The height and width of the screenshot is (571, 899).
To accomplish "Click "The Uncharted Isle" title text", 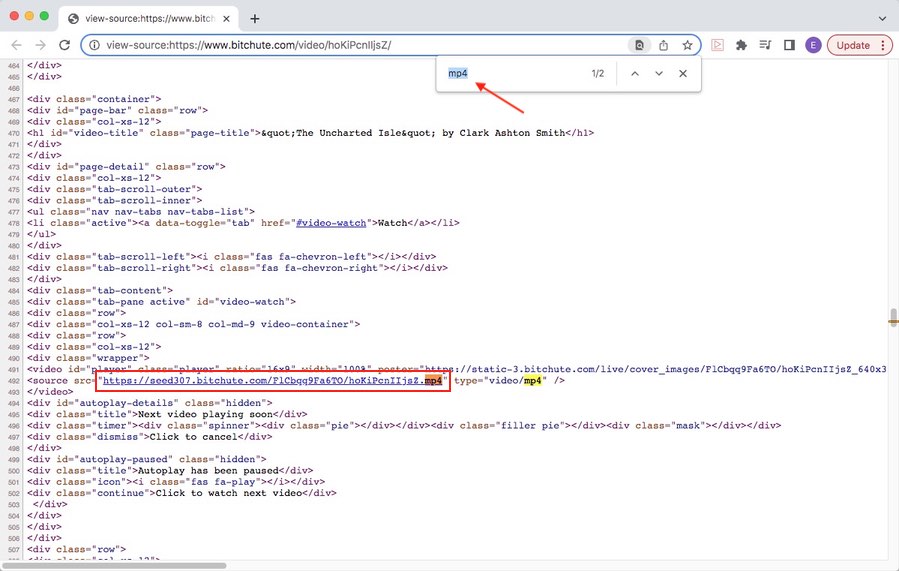I will (349, 133).
